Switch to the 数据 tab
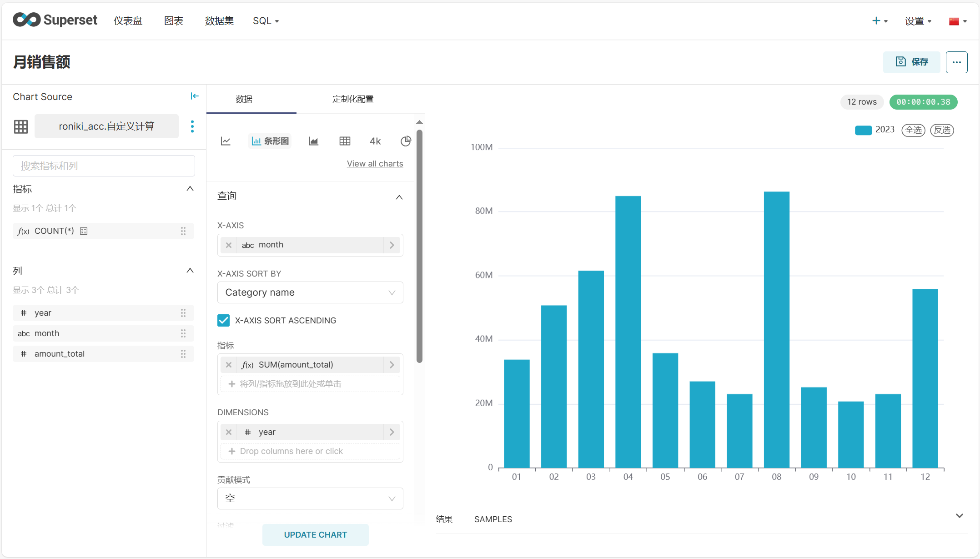The width and height of the screenshot is (980, 559). tap(244, 99)
